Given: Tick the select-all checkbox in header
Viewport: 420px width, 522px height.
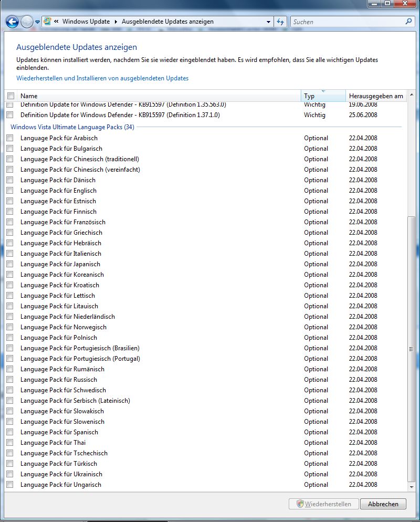Looking at the screenshot, I should point(10,96).
